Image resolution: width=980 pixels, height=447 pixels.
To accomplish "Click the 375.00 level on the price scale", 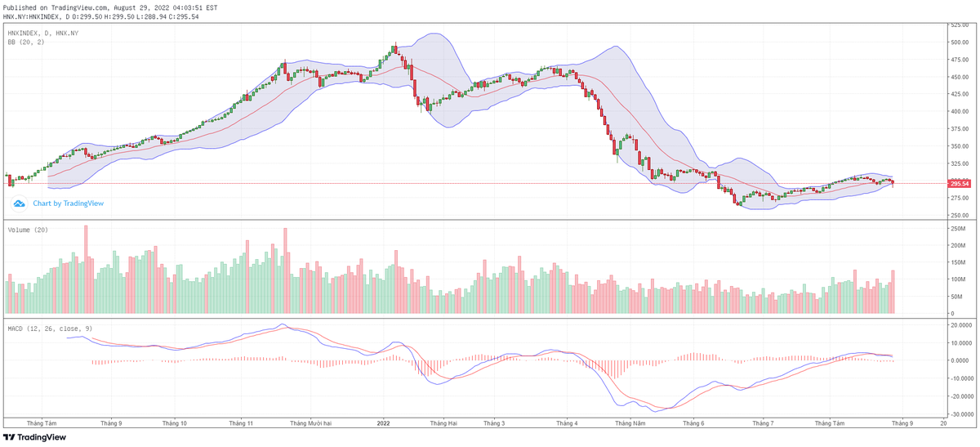I will point(958,129).
